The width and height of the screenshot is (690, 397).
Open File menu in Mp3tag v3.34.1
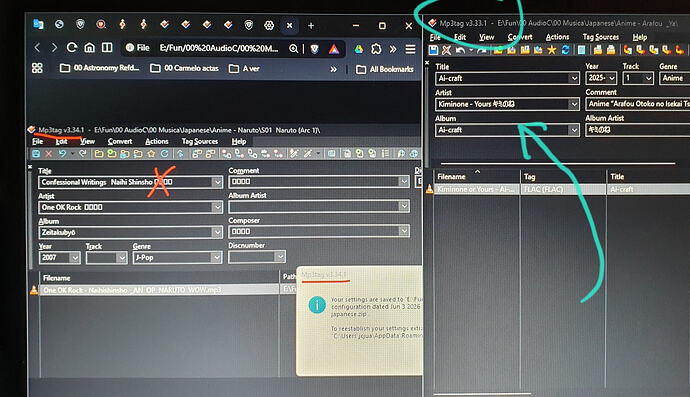pos(38,142)
